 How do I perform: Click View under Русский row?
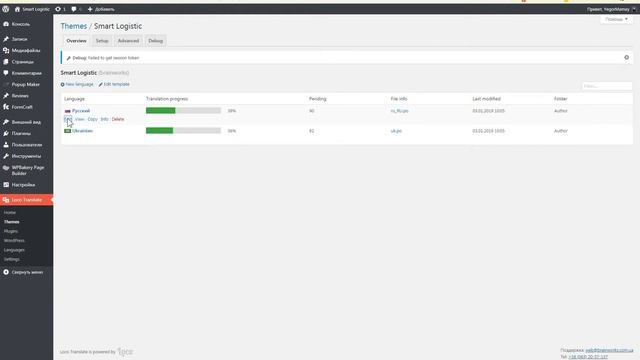80,119
